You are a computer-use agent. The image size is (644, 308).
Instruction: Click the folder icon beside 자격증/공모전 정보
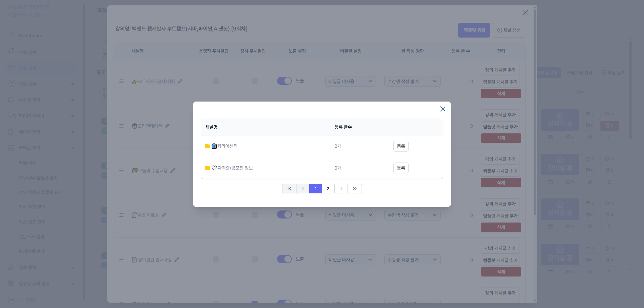208,168
